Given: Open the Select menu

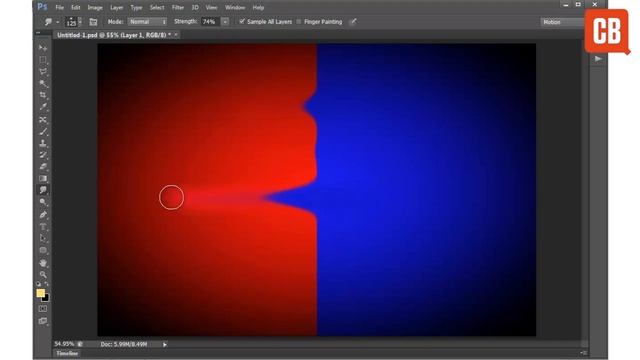Looking at the screenshot, I should pos(157,7).
